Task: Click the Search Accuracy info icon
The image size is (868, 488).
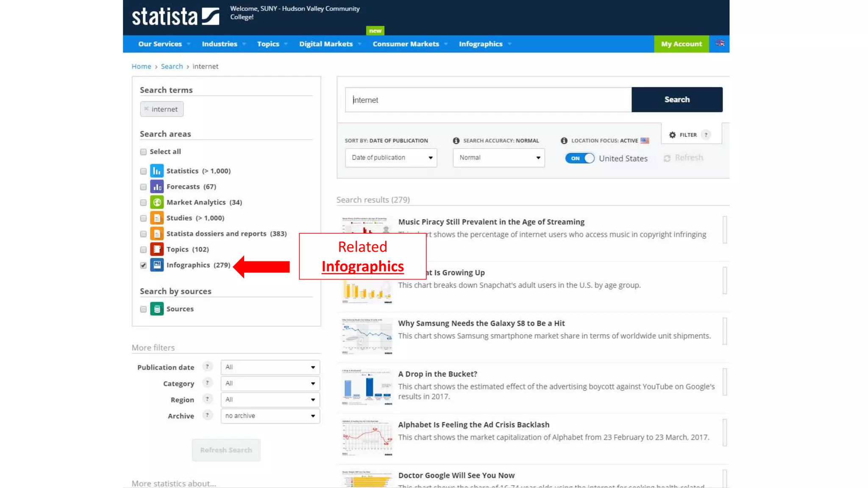Action: click(456, 141)
